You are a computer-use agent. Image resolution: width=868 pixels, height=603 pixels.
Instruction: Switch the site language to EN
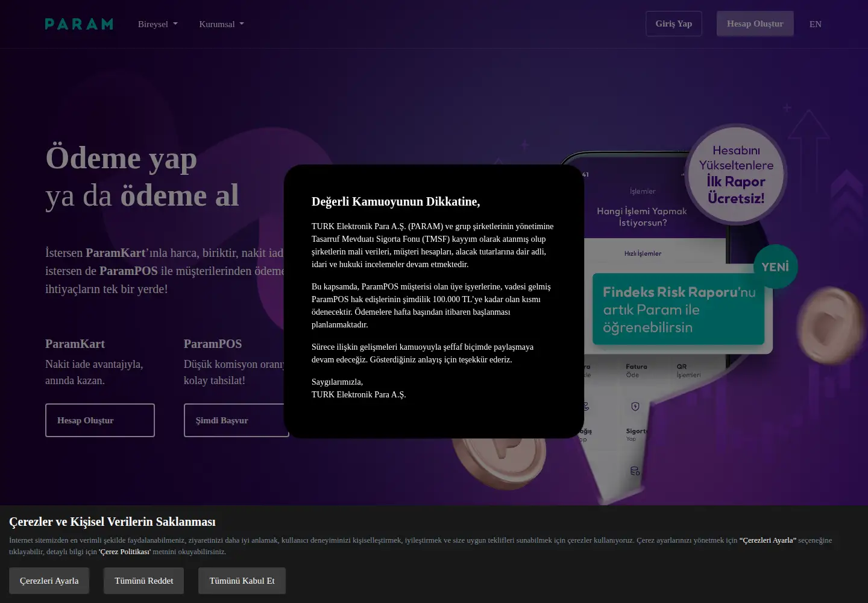pyautogui.click(x=816, y=24)
